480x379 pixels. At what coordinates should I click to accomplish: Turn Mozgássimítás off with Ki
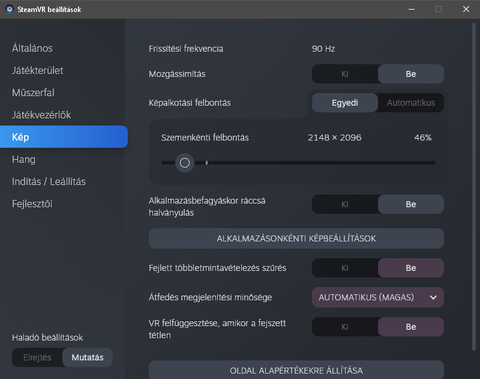(345, 74)
